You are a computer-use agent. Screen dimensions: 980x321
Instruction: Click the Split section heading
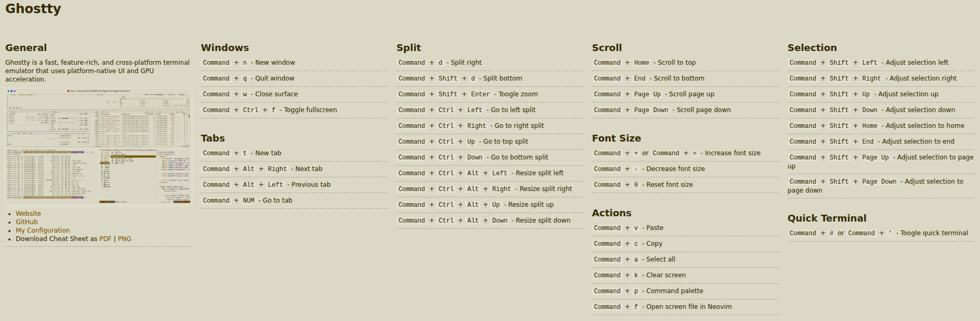click(x=409, y=48)
